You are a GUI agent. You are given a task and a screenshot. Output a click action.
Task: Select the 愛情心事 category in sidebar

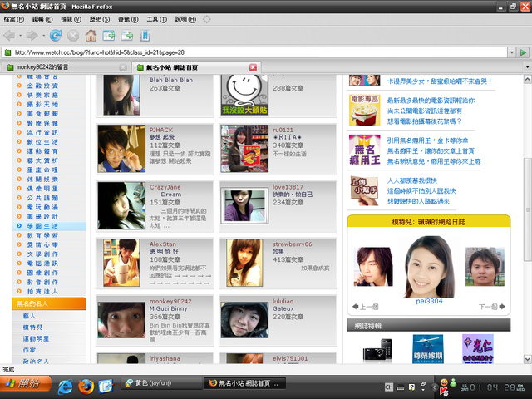click(42, 244)
